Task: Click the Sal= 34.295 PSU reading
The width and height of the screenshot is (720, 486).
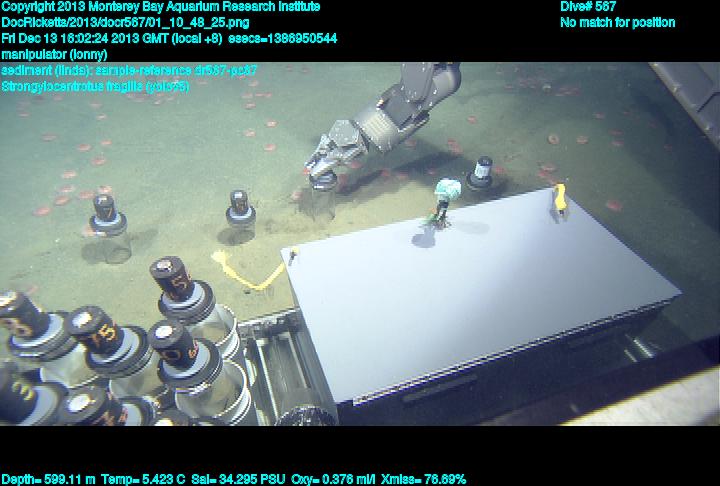Action: 238,480
